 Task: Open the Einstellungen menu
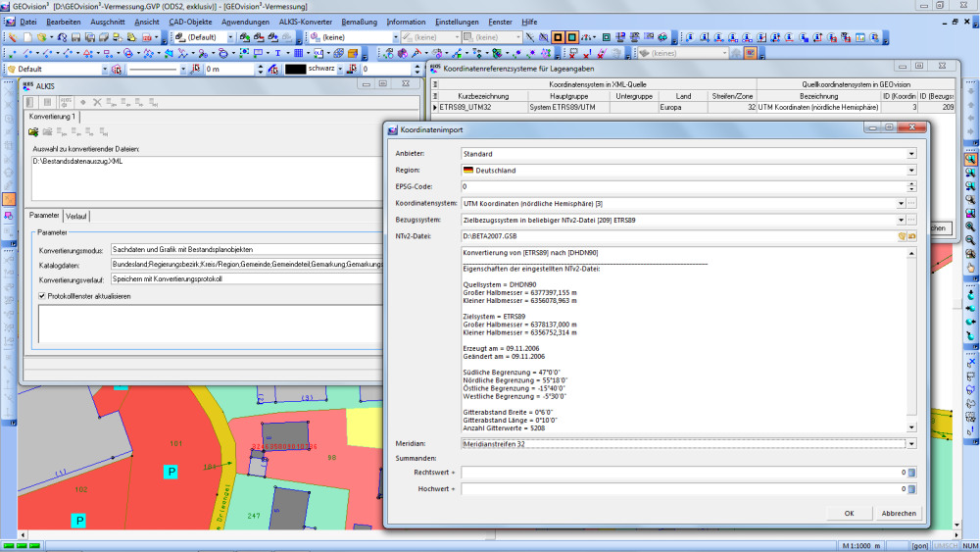[457, 22]
